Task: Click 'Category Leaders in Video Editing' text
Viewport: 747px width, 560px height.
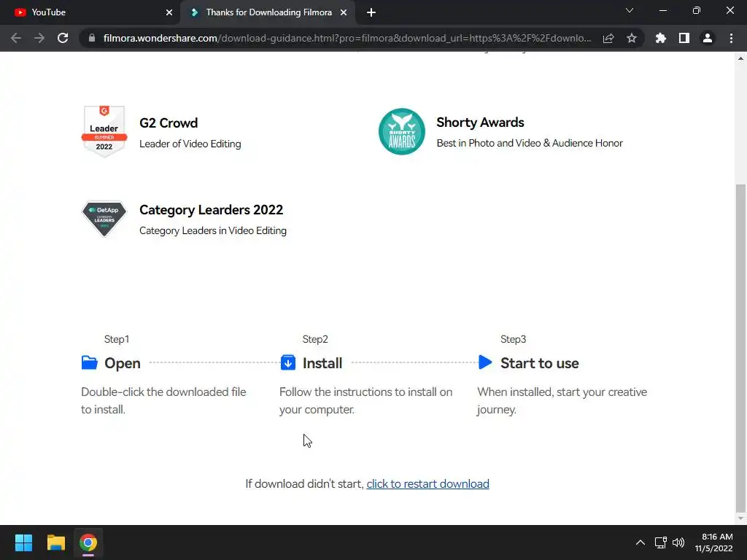Action: coord(213,230)
